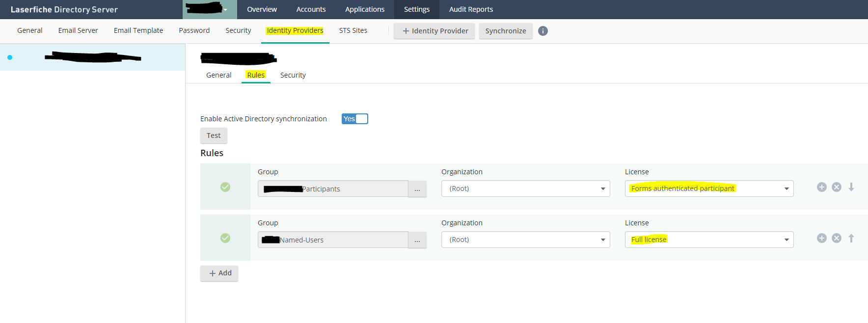868x323 pixels.
Task: Move the Named-Users rule up
Action: tap(851, 238)
